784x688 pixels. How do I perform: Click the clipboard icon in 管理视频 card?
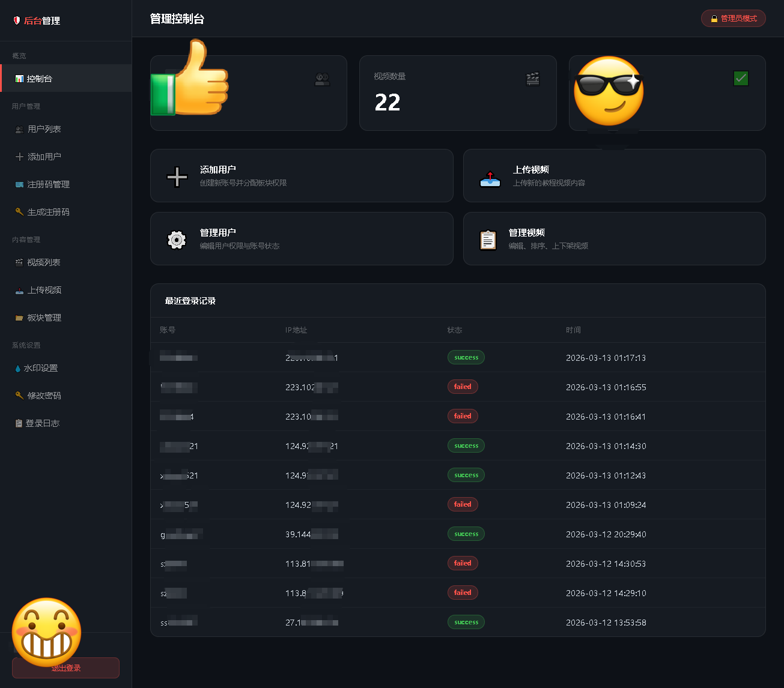pos(488,240)
